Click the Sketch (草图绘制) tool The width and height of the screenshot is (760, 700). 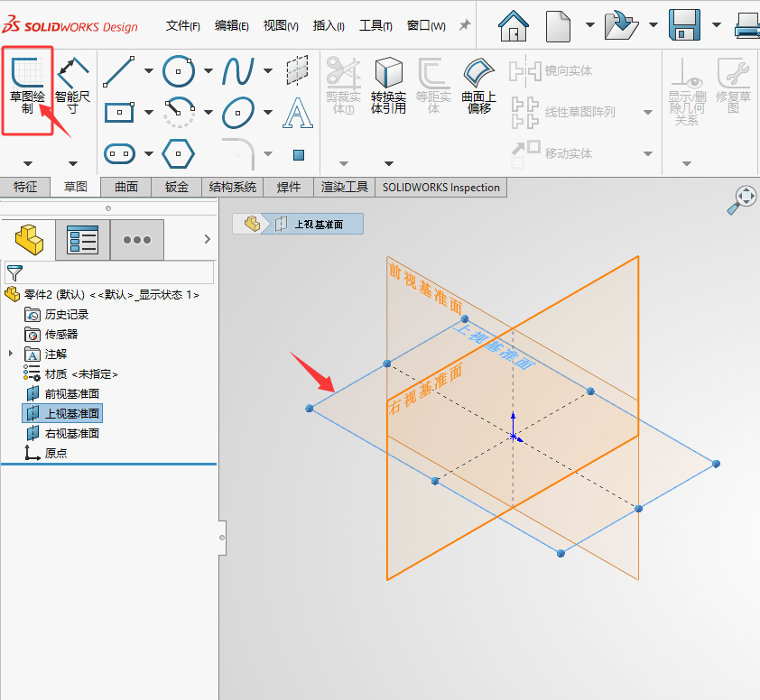pyautogui.click(x=27, y=87)
